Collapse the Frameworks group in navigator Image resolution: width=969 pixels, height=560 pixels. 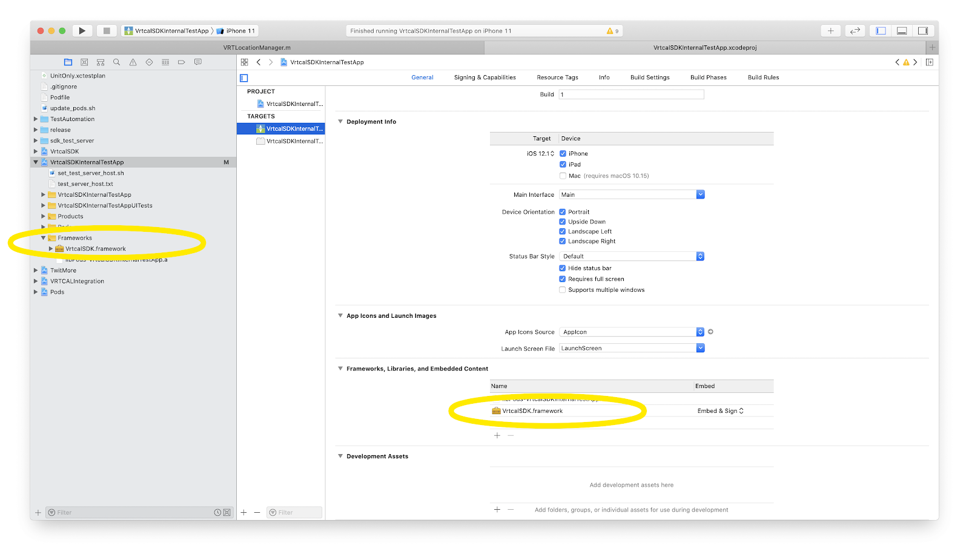(43, 238)
